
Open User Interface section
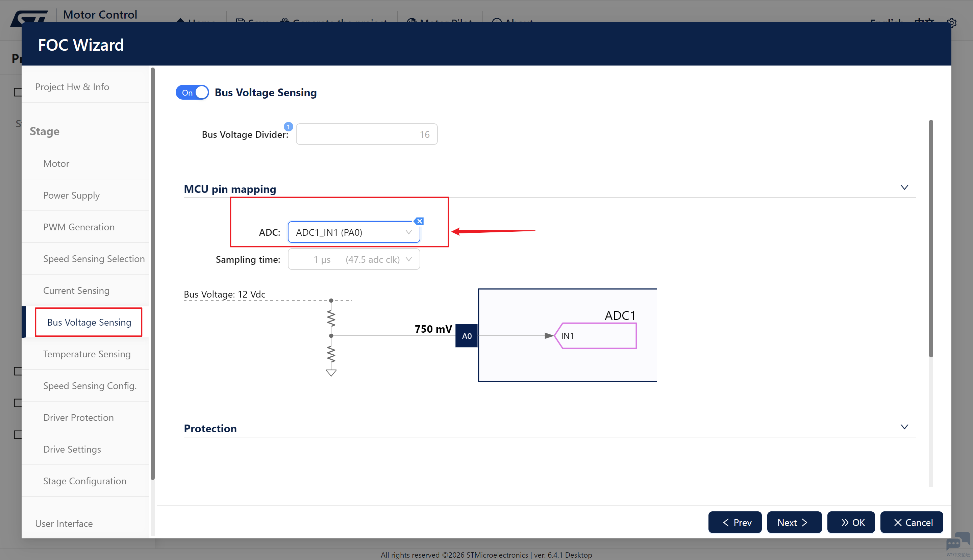(x=64, y=524)
